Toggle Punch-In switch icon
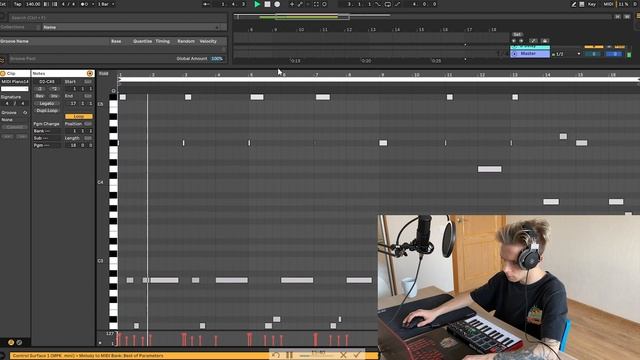Image resolution: width=640 pixels, height=360 pixels. click(378, 4)
